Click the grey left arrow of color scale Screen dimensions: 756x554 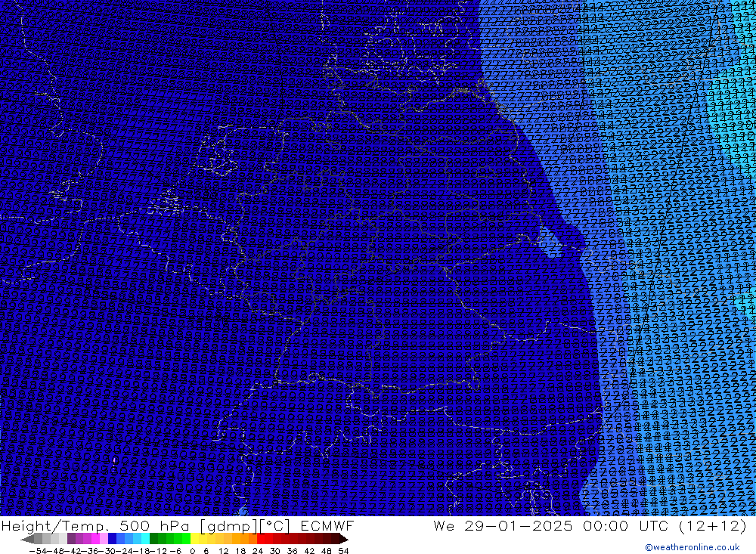tap(27, 539)
